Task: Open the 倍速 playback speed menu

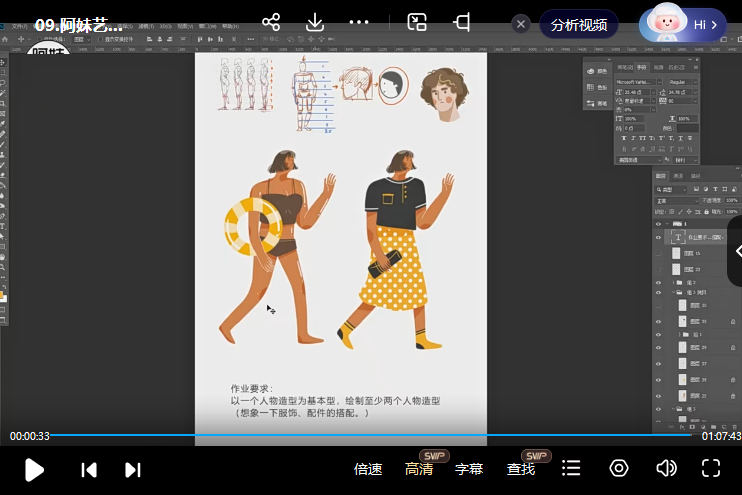Action: coord(368,469)
